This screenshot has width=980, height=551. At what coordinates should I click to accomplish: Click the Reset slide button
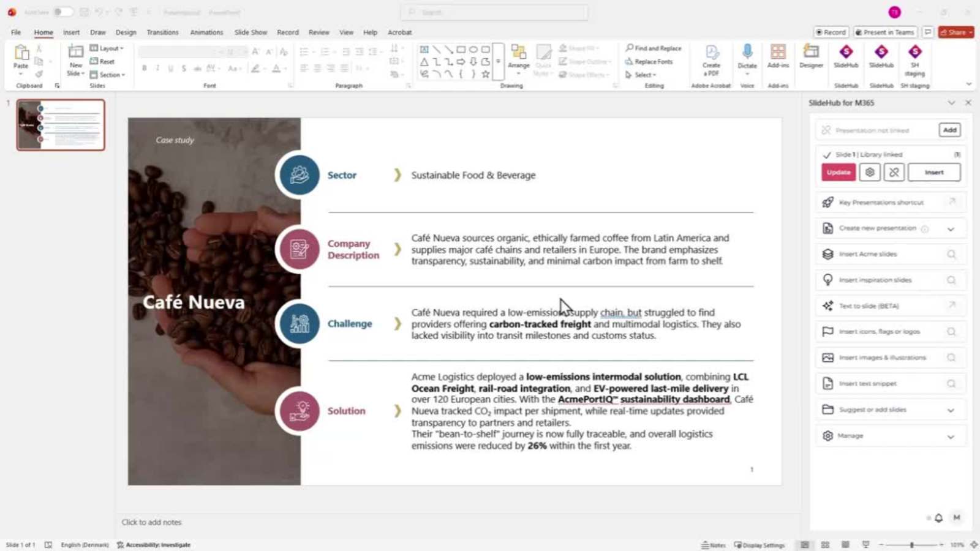click(x=102, y=61)
